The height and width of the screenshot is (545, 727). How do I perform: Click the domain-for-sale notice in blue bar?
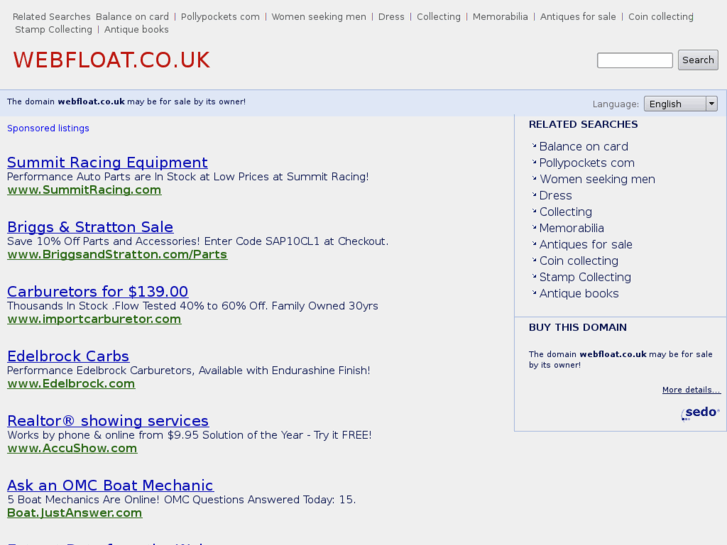(126, 102)
